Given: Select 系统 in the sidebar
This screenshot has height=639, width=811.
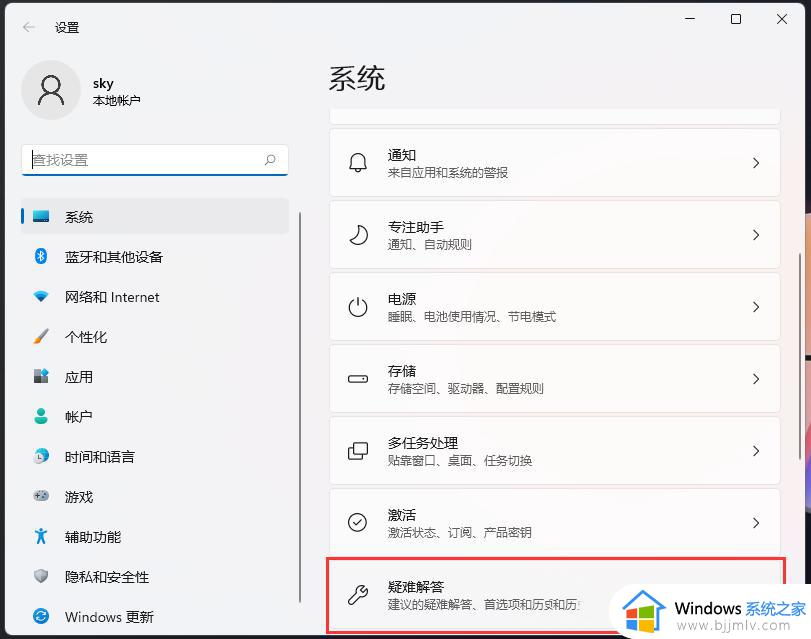Looking at the screenshot, I should (x=155, y=216).
